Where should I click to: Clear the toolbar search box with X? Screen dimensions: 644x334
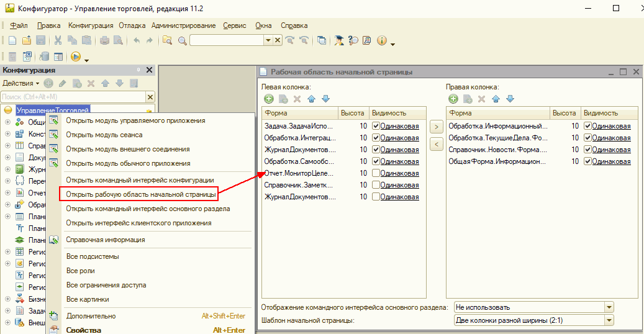click(x=278, y=40)
